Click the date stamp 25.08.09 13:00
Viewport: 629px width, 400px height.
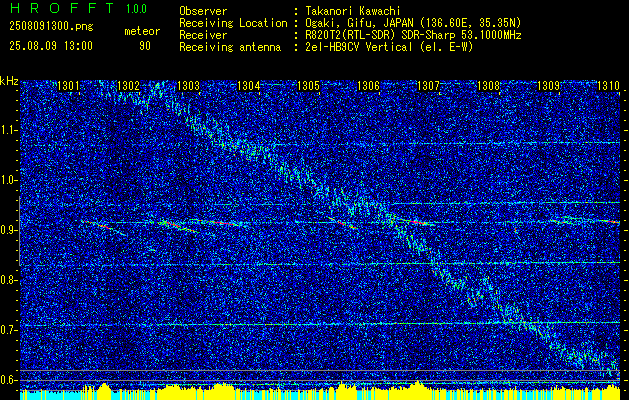51,46
